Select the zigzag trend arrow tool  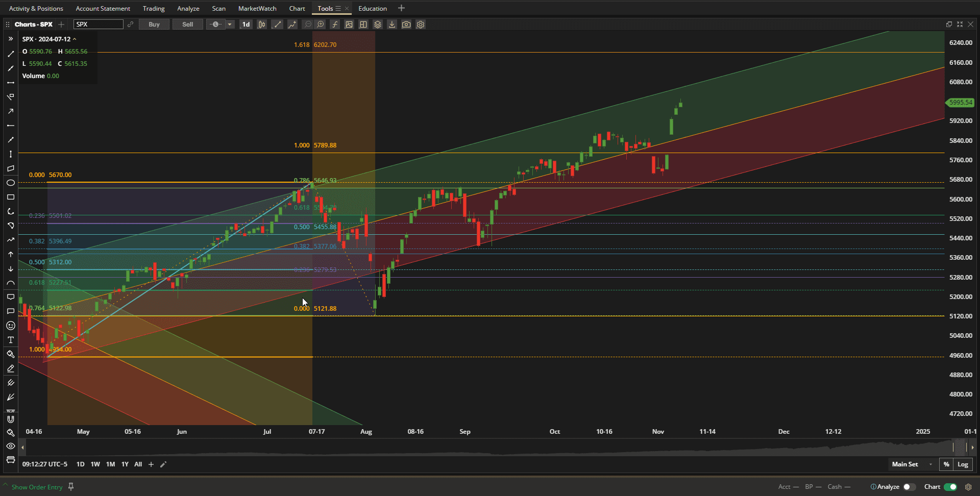(x=10, y=239)
